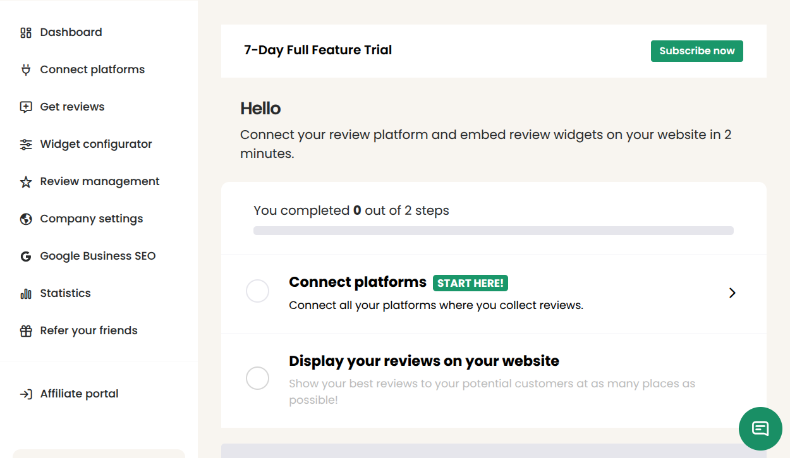Click the Connect platforms step heading
790x458 pixels.
click(357, 282)
